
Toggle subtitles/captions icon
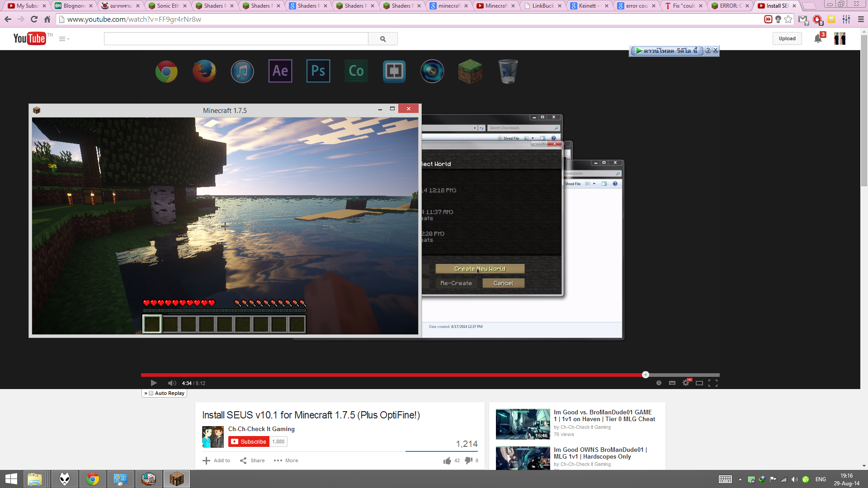(672, 383)
